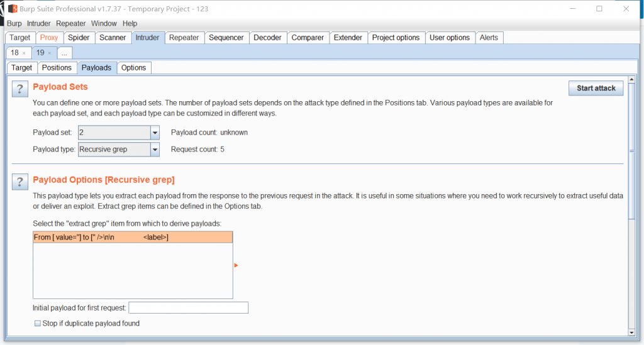Enable Stop if duplicate payload found
This screenshot has width=644, height=345.
(38, 324)
